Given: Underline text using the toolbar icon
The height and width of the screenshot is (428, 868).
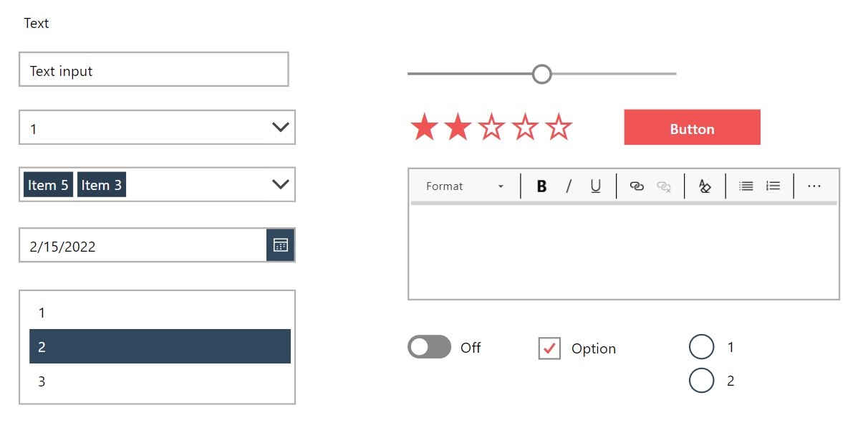Looking at the screenshot, I should 595,186.
